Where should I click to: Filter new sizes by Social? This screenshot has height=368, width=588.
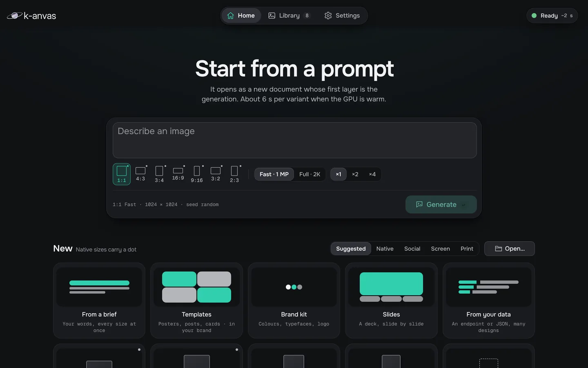tap(412, 249)
